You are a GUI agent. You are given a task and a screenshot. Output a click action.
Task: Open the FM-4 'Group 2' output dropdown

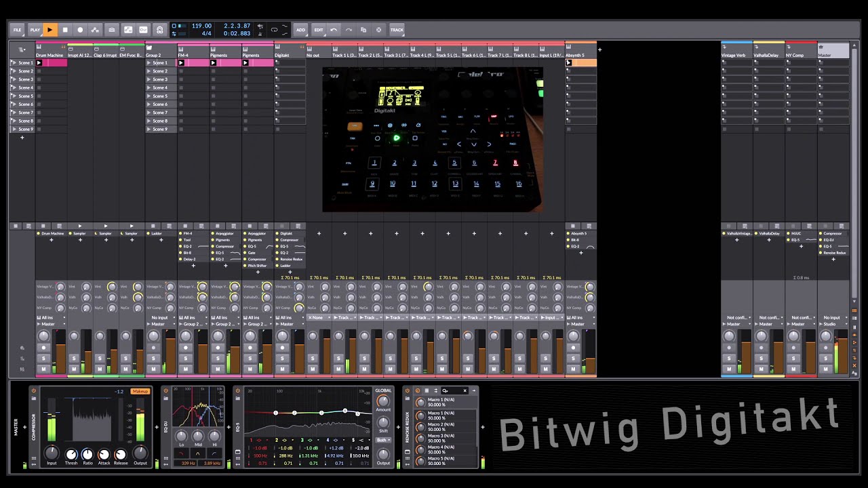point(193,324)
